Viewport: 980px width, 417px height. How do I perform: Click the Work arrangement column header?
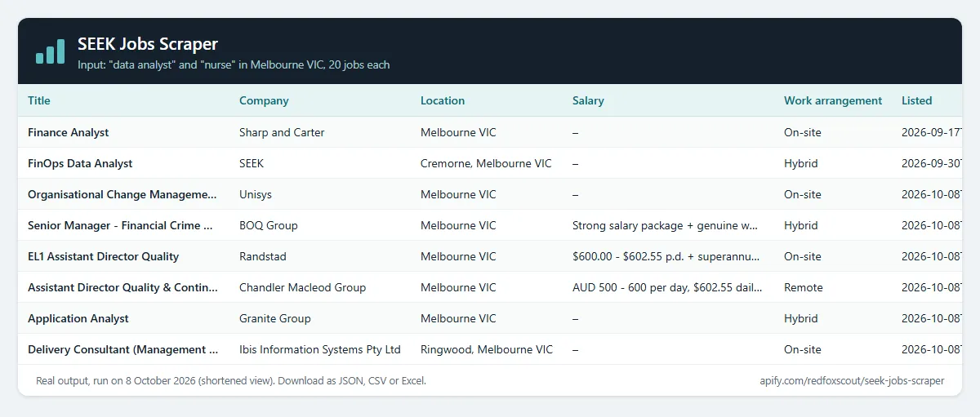pos(833,101)
